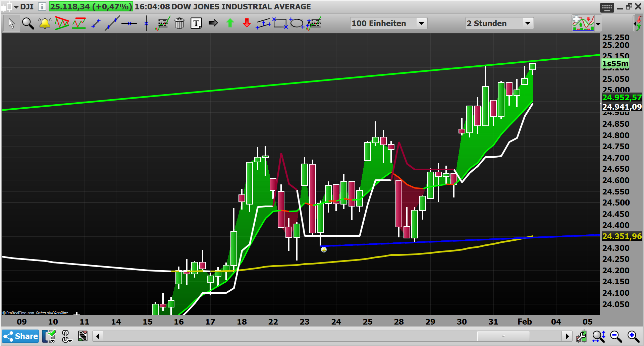Open the yellow alarm bell alert tool
644x346 pixels.
45,23
